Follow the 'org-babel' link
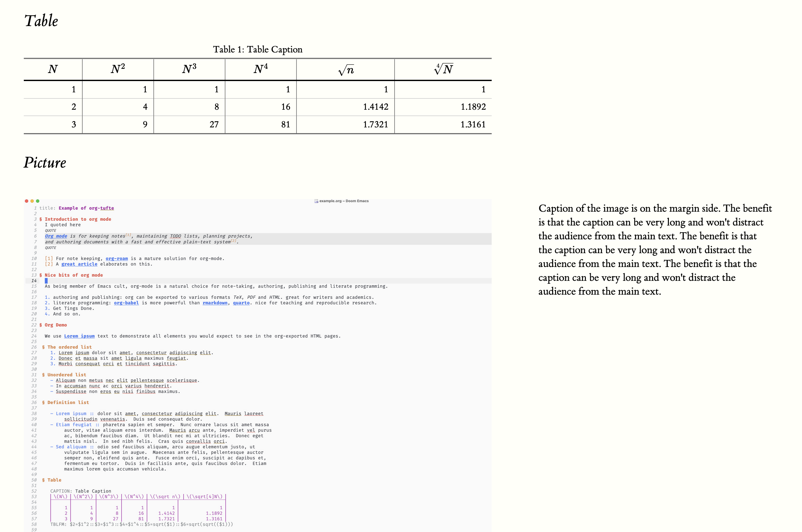Screen dimensions: 802x532 tap(126, 303)
